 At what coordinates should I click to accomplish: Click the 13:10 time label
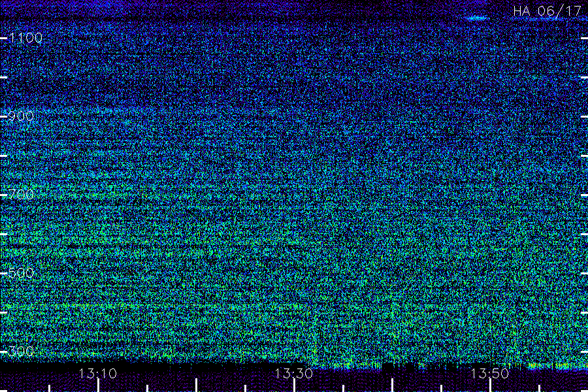98,373
